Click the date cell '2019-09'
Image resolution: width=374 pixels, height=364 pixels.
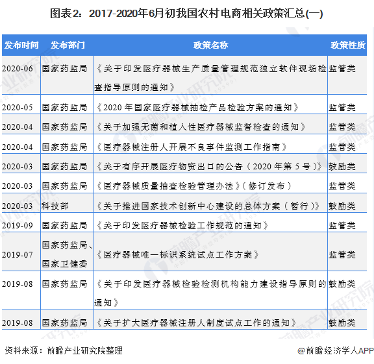[17, 225]
